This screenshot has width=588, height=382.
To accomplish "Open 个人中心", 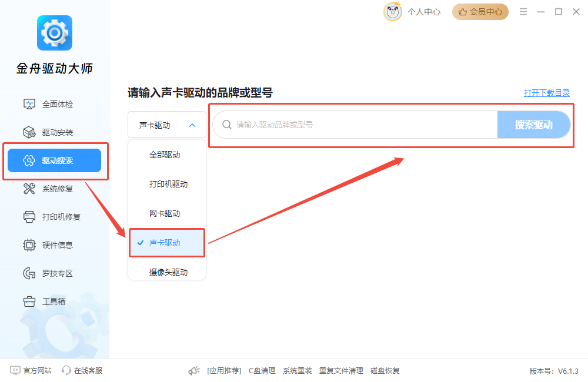I will [x=424, y=12].
